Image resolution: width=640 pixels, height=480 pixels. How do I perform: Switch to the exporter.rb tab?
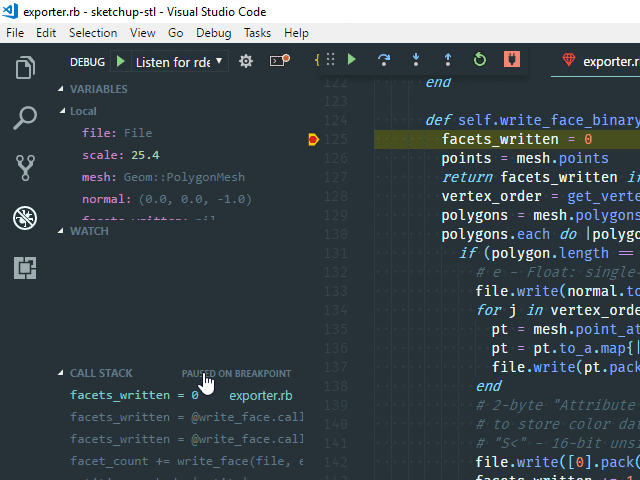pos(596,60)
